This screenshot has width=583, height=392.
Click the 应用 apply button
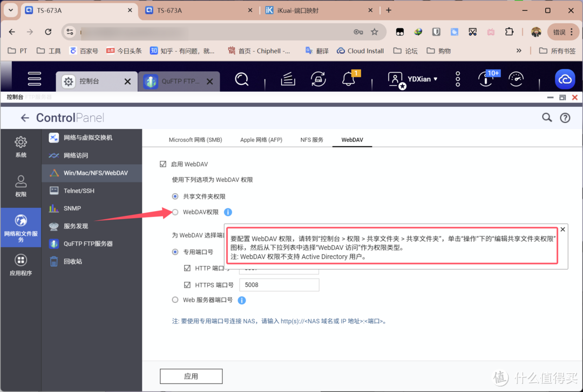[191, 376]
